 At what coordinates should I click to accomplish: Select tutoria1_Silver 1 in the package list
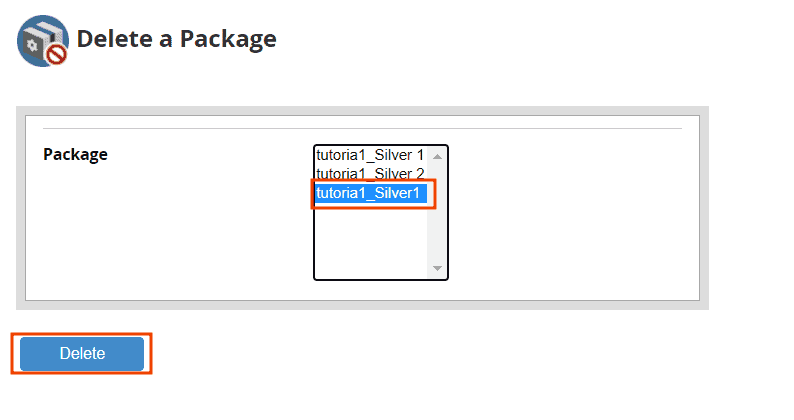[x=371, y=155]
